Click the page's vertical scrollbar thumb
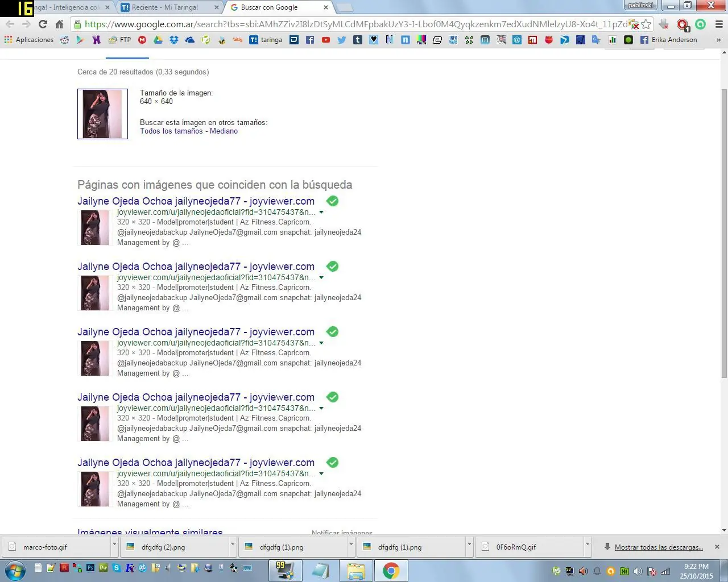Screen dimensions: 728x582 coord(724,233)
